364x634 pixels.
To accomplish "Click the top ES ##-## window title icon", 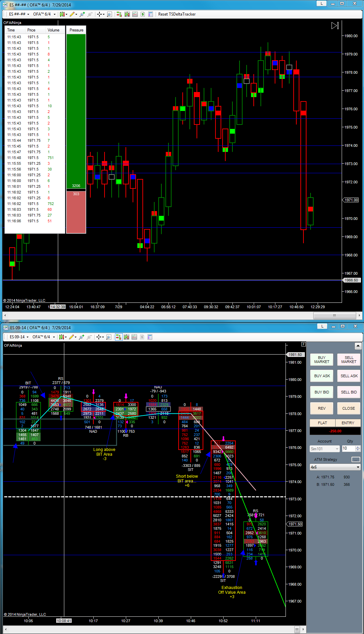I will click(5, 5).
